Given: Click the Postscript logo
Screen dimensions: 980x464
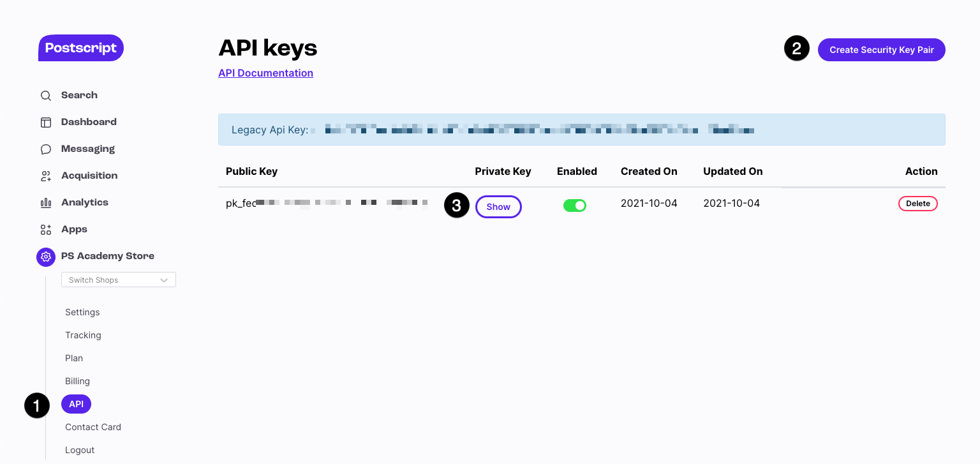Looking at the screenshot, I should [x=81, y=48].
